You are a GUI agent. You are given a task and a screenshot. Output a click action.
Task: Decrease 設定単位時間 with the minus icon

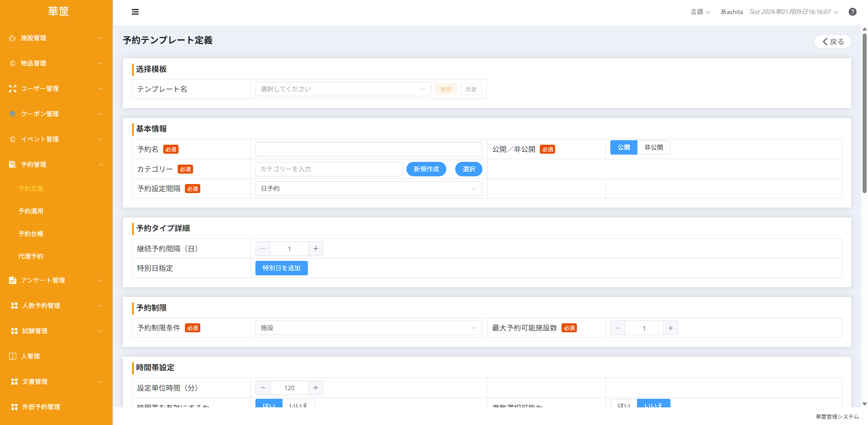click(263, 388)
